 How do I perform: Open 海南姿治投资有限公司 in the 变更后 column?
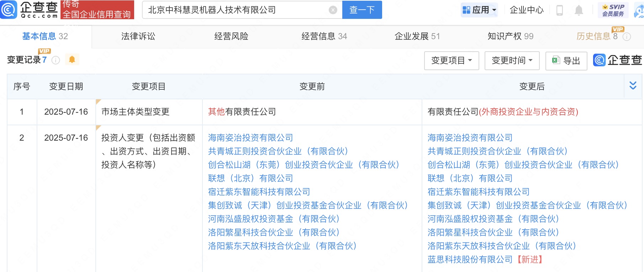point(470,138)
